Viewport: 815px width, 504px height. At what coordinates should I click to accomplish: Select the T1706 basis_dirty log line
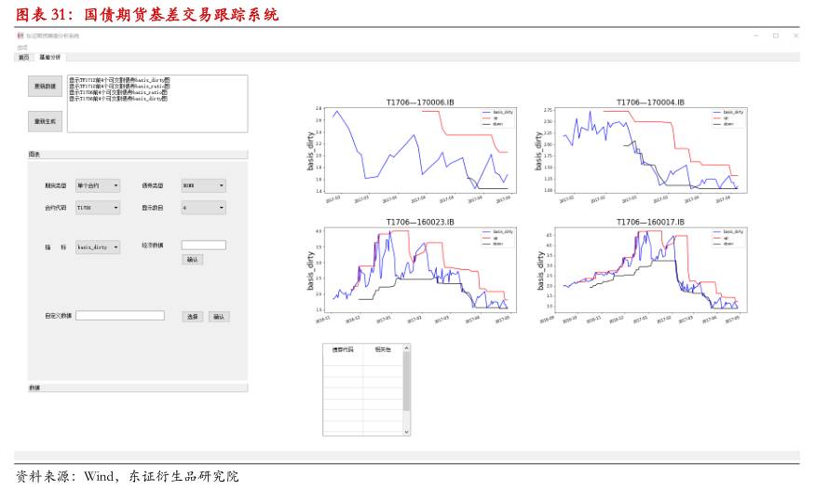(118, 99)
